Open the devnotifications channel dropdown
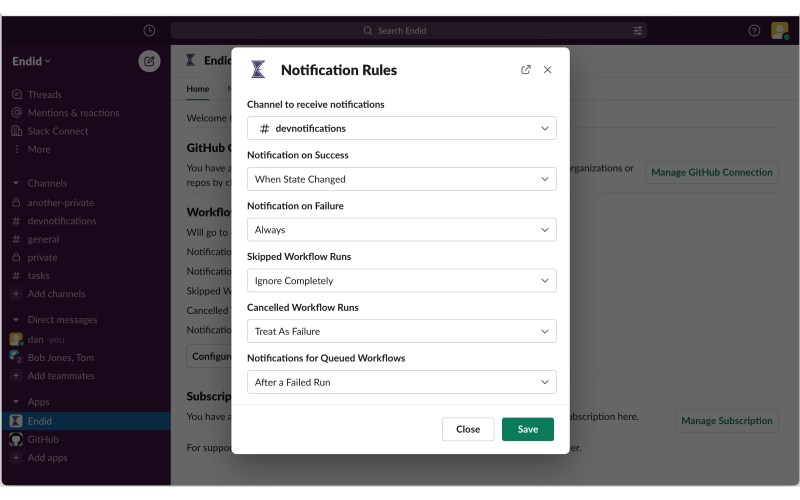The image size is (800, 500). point(402,129)
